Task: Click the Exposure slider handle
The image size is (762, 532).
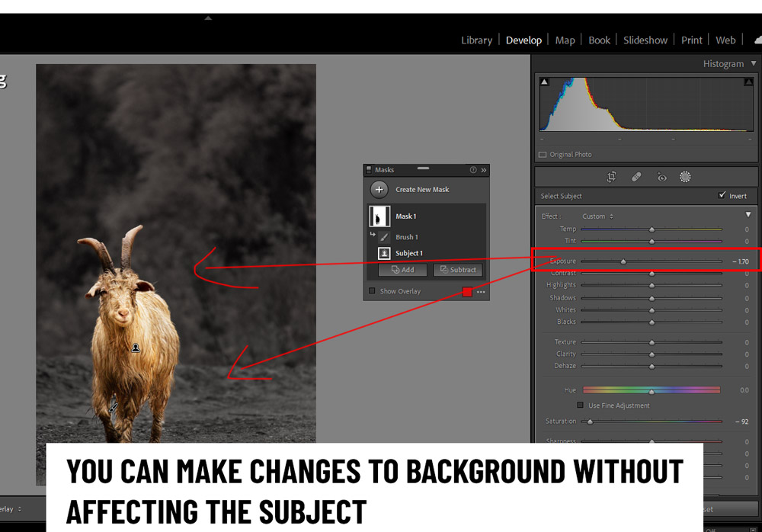Action: click(623, 261)
